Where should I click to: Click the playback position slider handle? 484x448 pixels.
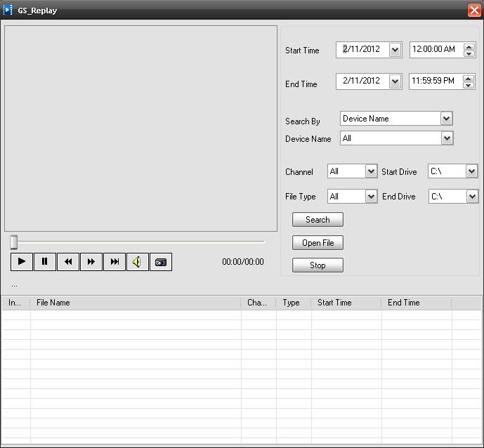13,242
